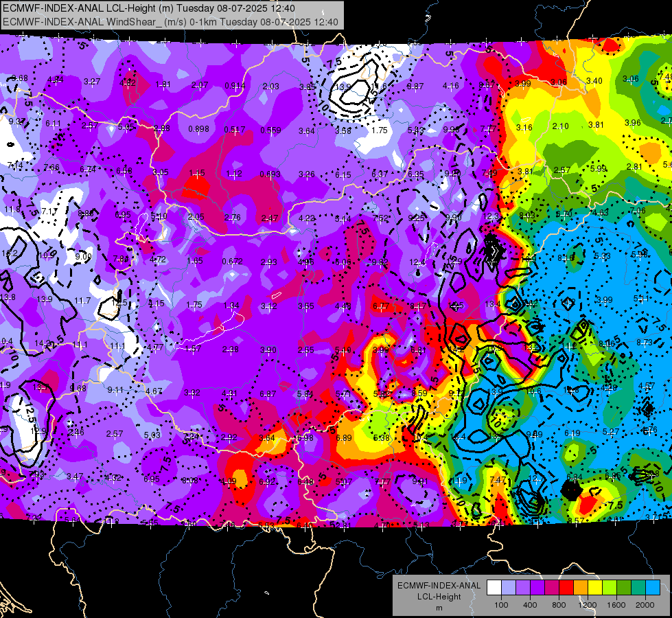Click the grid value 5.05
This screenshot has width=672, height=618.
coord(126,126)
